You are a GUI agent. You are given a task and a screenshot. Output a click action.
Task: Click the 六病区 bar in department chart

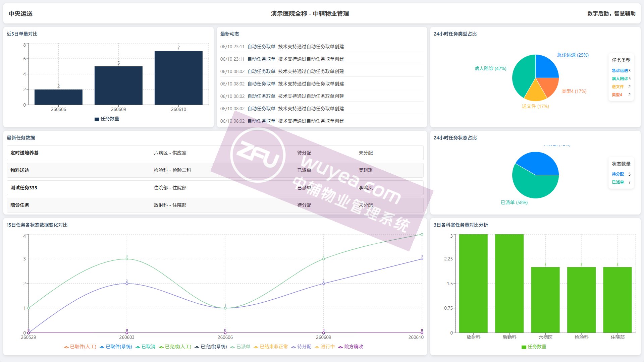click(545, 300)
